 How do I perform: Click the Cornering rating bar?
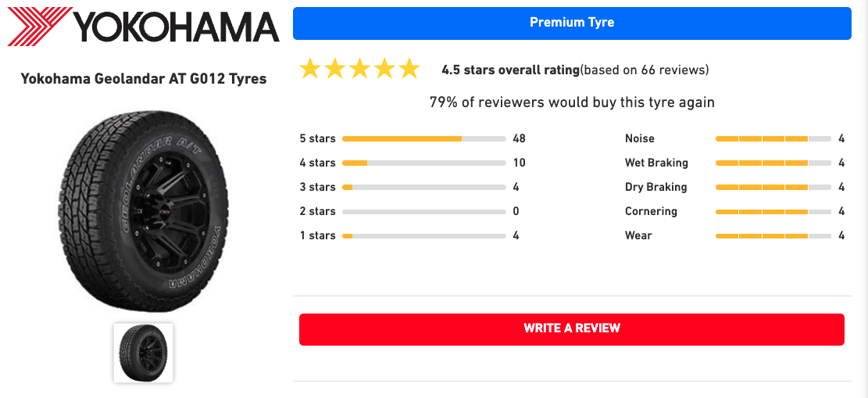[x=773, y=212]
